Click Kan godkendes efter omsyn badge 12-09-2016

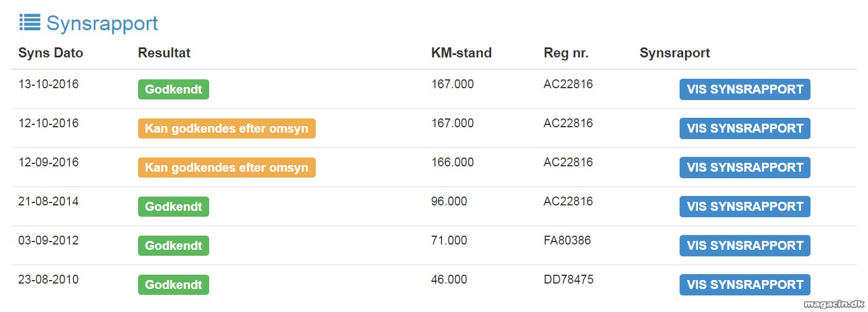[x=227, y=168]
